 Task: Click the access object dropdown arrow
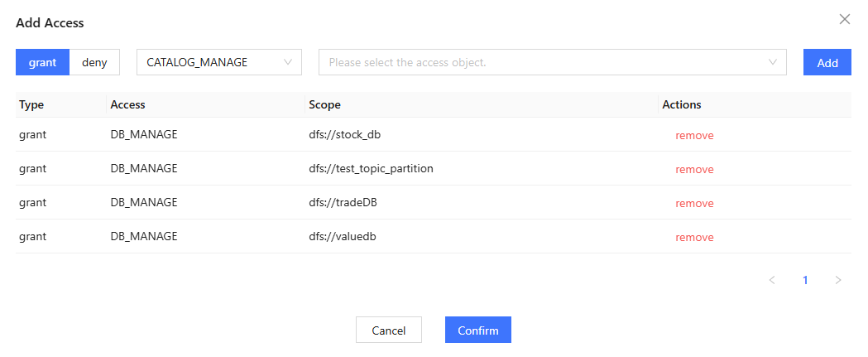click(774, 62)
